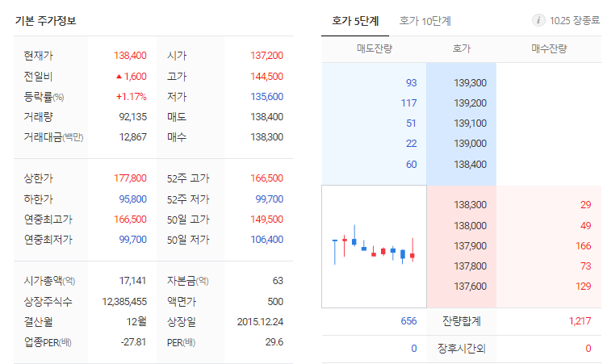Click the 결산월 value 12월
This screenshot has width=607, height=364.
click(x=136, y=322)
